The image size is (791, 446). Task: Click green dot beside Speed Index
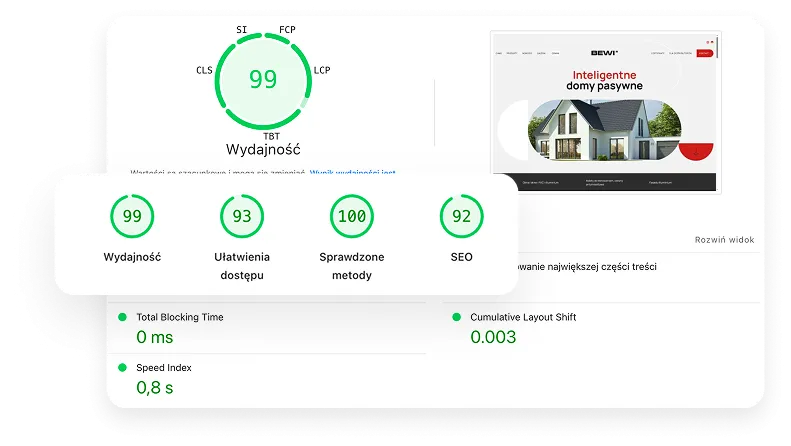(x=122, y=368)
